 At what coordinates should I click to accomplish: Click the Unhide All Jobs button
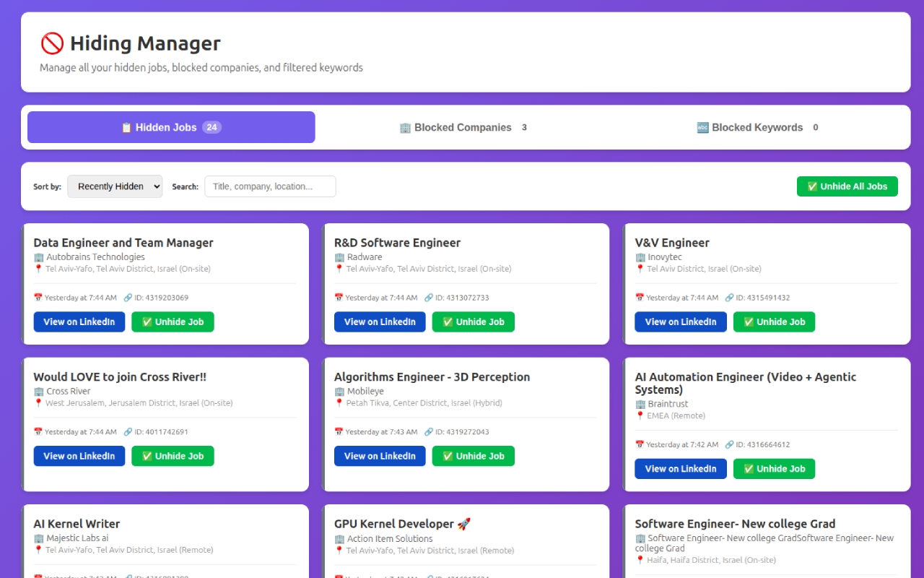(847, 186)
